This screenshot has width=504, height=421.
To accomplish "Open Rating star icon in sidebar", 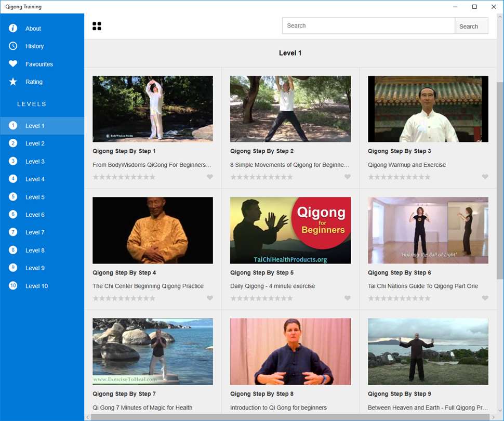I will pos(13,82).
